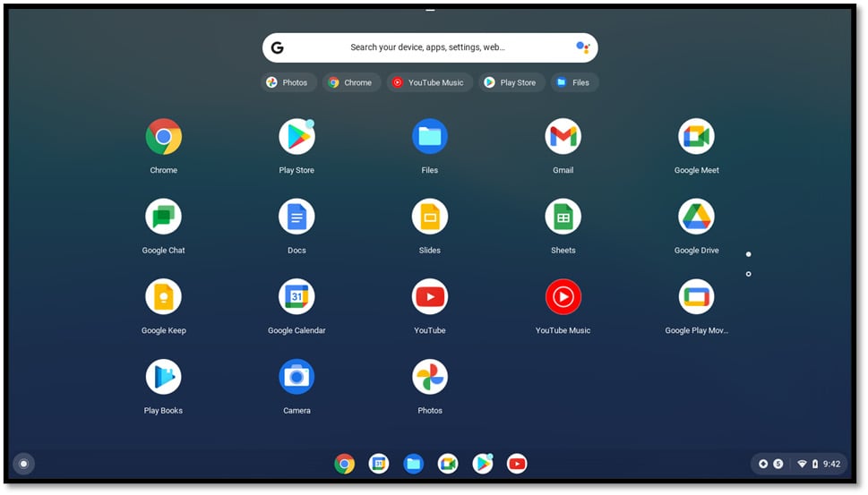Open the YouTube Music app in the grid
This screenshot has height=495, width=868.
tap(563, 297)
